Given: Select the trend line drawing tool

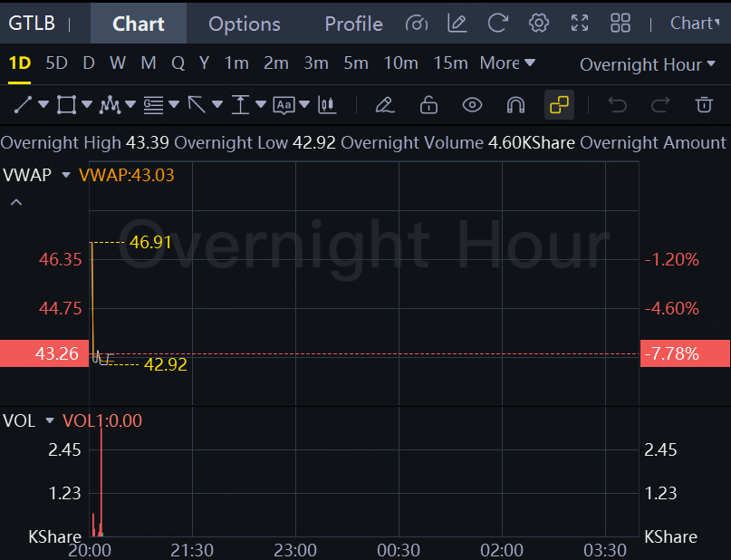Looking at the screenshot, I should coord(23,105).
